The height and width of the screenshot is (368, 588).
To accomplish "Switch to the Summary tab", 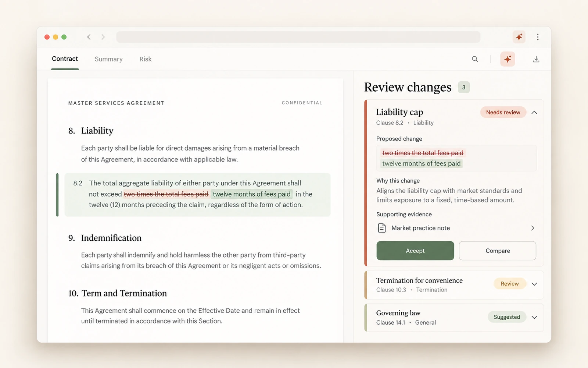I will (x=109, y=59).
